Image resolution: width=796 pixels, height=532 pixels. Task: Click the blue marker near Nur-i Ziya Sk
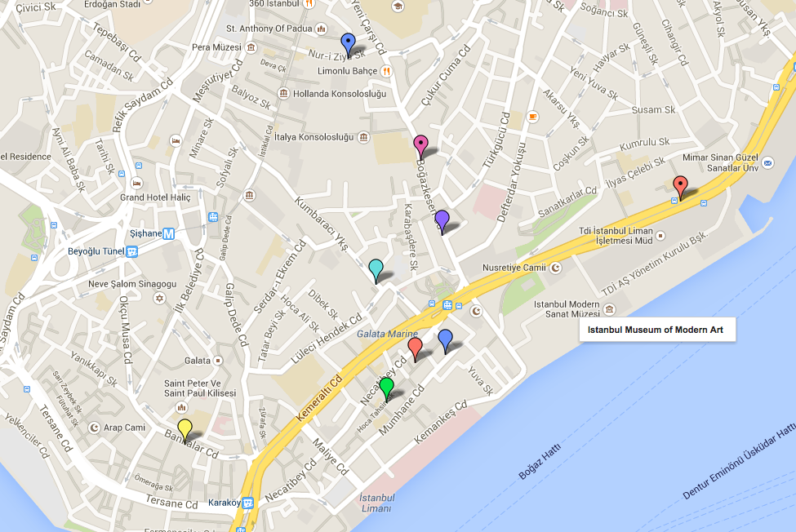tap(349, 44)
